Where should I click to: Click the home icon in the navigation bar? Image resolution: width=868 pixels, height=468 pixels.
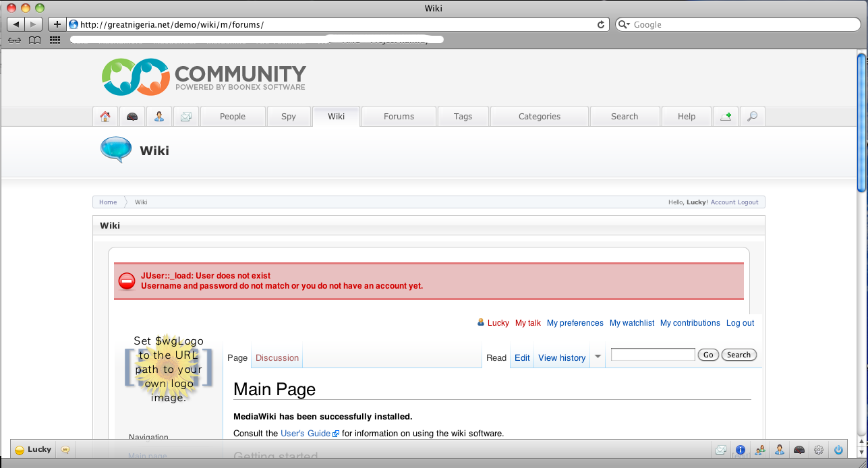coord(105,117)
